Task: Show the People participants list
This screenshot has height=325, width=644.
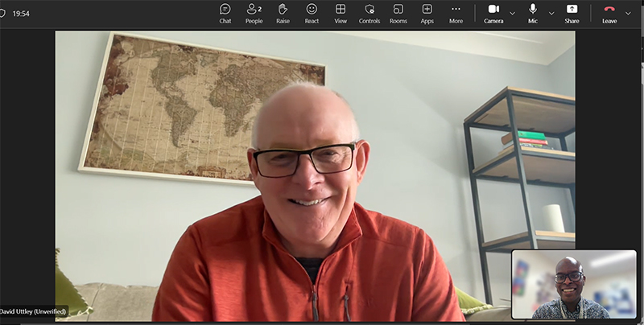Action: click(254, 13)
